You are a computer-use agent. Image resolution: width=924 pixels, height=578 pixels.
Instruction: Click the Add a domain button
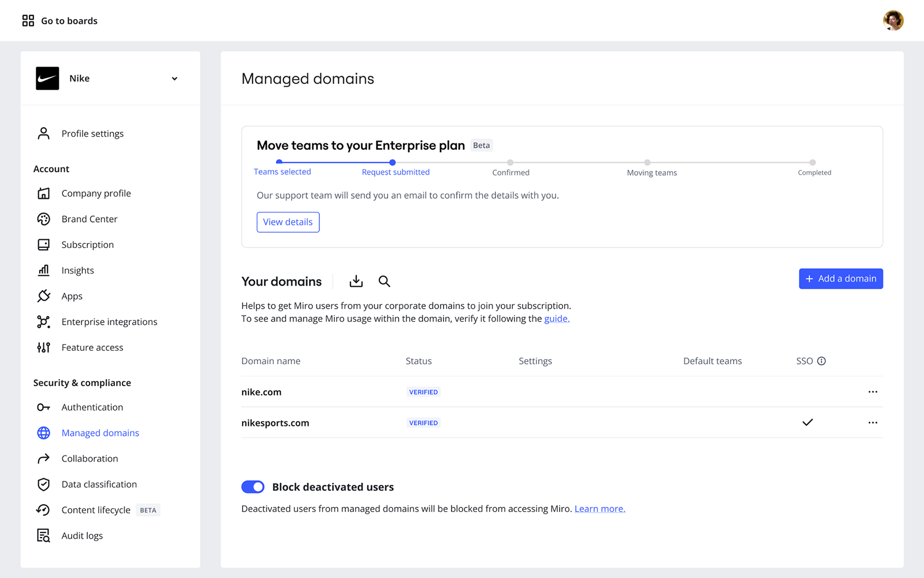pos(840,279)
